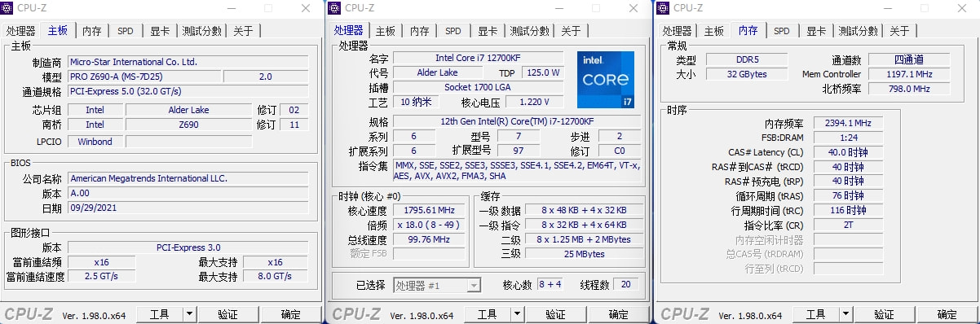Screen dimensions: 980x324
Task: Click 确定 button in the right memory window
Action: 947,314
